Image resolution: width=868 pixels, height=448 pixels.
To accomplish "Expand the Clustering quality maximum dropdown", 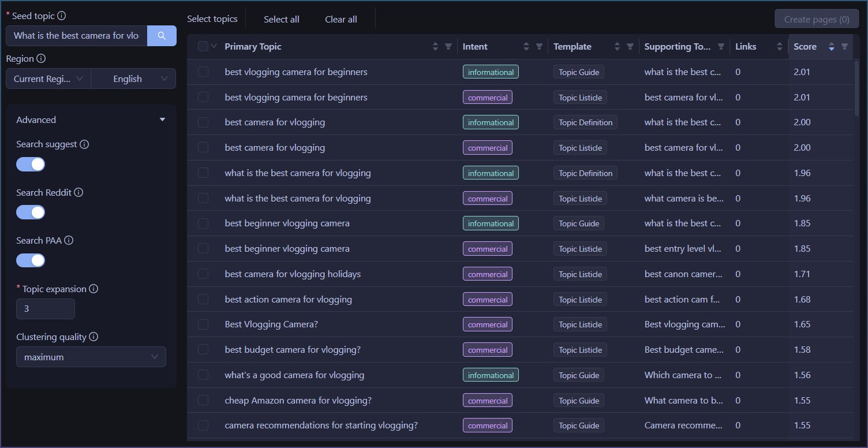I will point(91,357).
